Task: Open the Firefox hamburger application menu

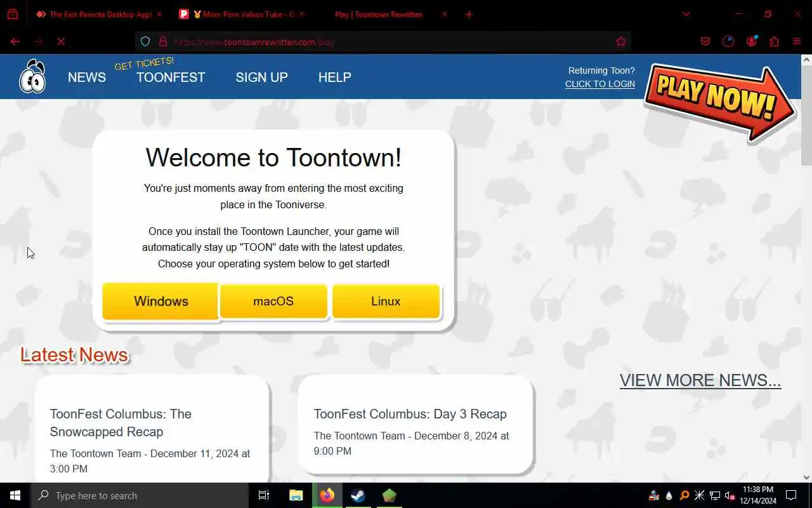Action: [797, 41]
